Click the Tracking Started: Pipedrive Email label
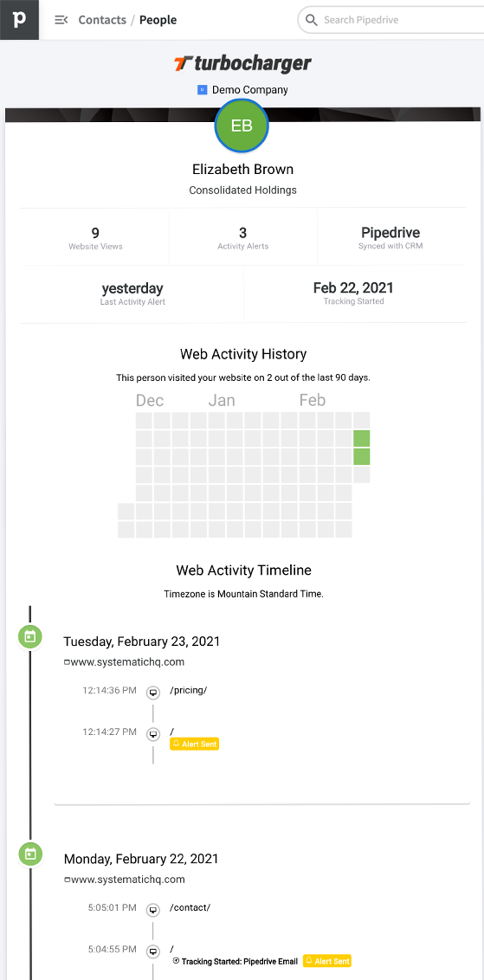This screenshot has width=484, height=980. coord(236,961)
